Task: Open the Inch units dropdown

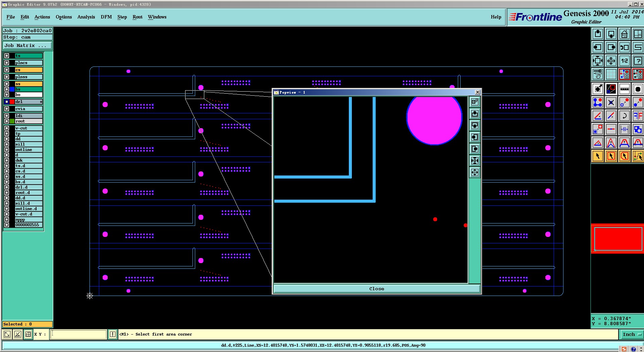Action: click(x=632, y=334)
